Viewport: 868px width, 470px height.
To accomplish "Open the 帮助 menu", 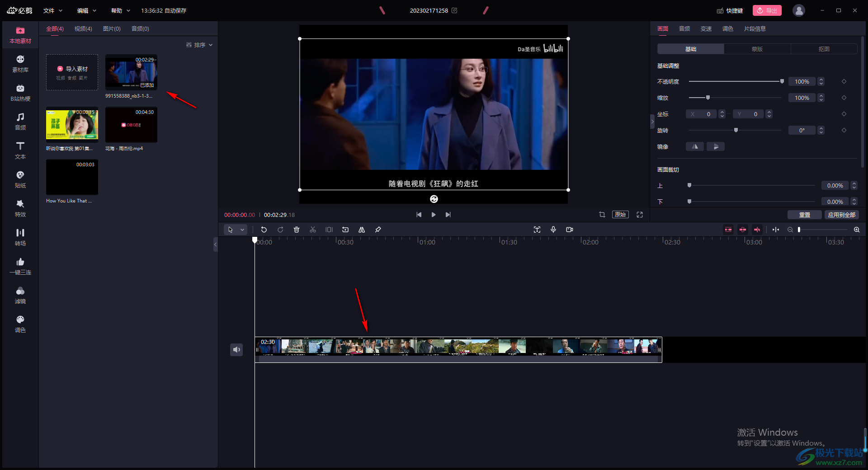I will click(x=121, y=10).
